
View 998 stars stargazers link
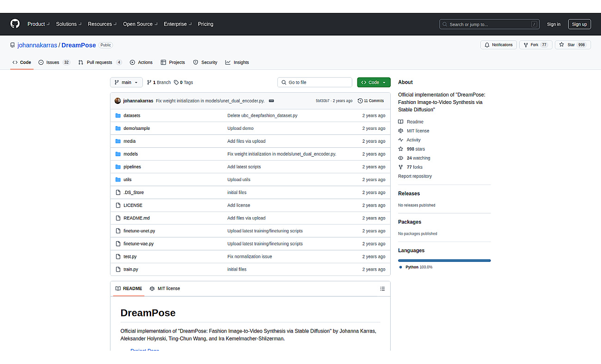(411, 149)
